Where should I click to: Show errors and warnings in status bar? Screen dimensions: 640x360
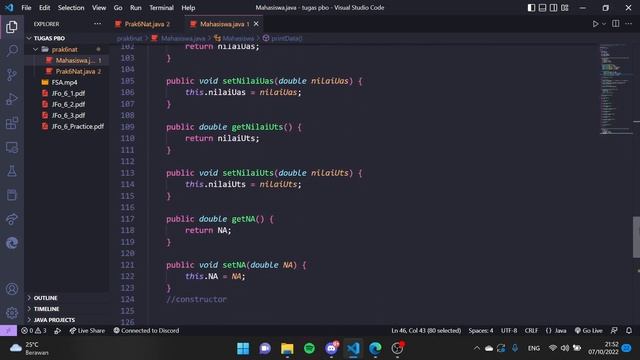point(34,331)
